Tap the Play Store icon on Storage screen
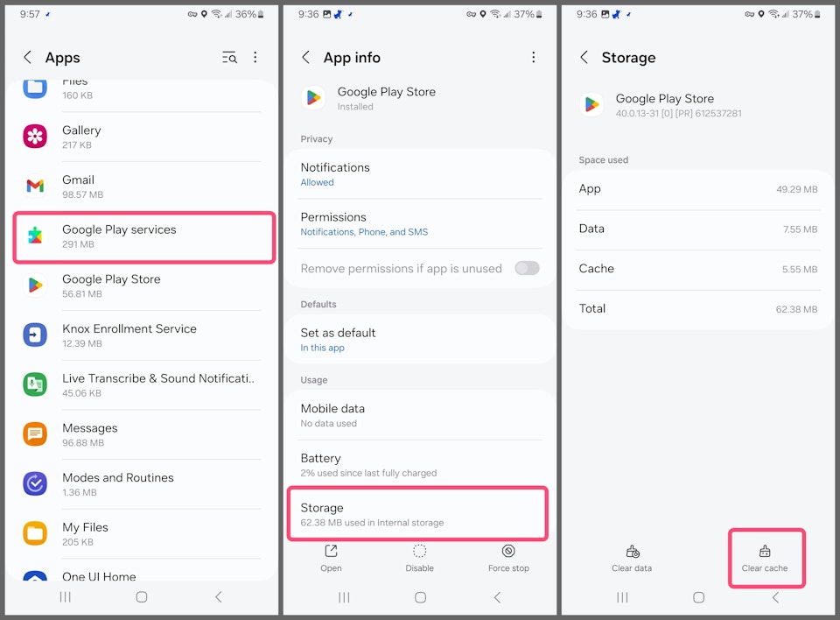The image size is (840, 620). point(592,104)
